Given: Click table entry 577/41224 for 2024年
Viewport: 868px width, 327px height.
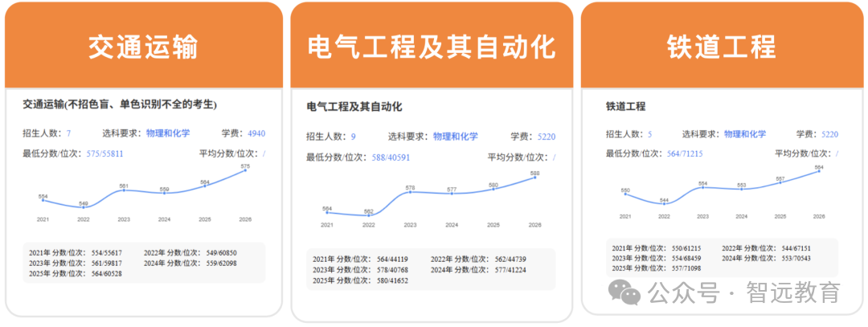Looking at the screenshot, I should [511, 270].
